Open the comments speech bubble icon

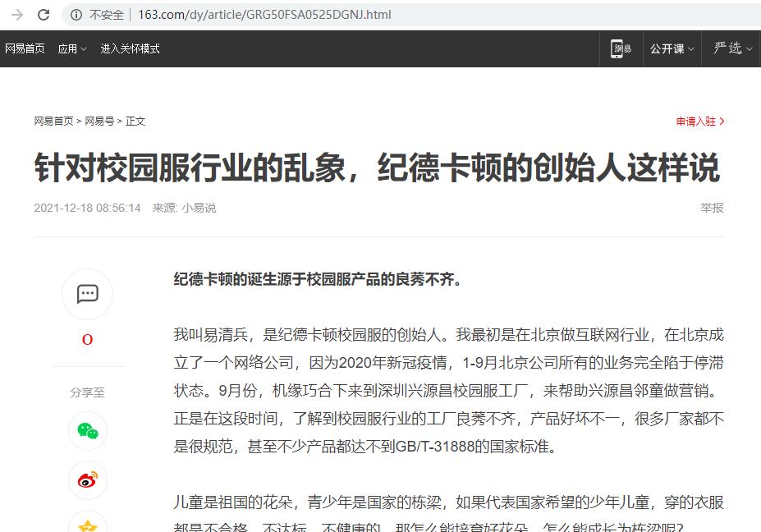[88, 294]
